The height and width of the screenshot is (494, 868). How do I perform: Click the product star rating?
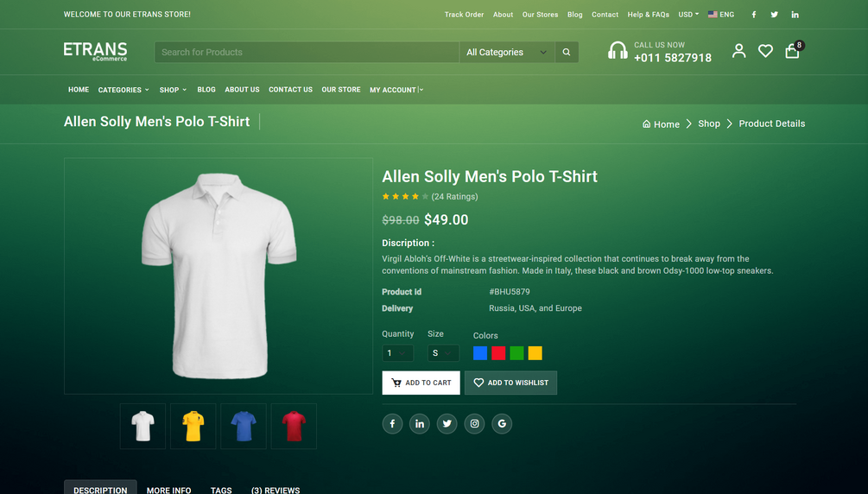[405, 197]
